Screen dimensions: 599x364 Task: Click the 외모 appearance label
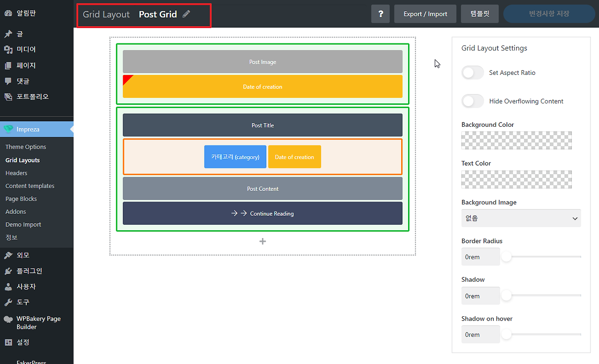(x=23, y=255)
